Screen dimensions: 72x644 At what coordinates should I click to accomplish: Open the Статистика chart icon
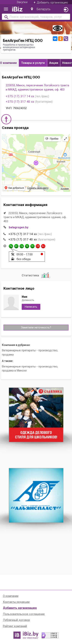click(x=46, y=275)
